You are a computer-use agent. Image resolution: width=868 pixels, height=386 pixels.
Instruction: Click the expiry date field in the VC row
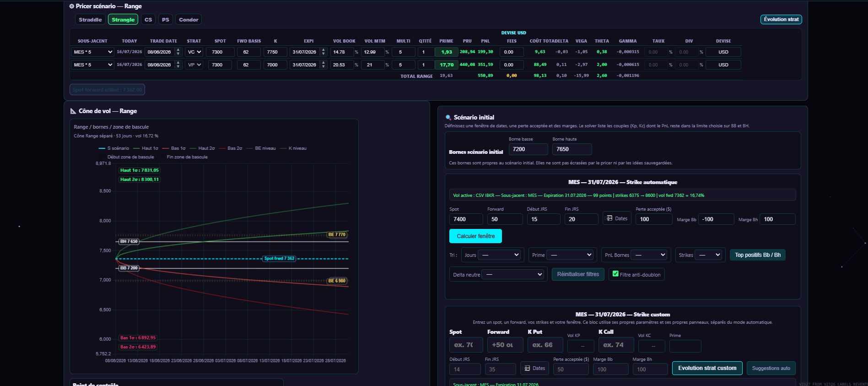click(x=309, y=52)
